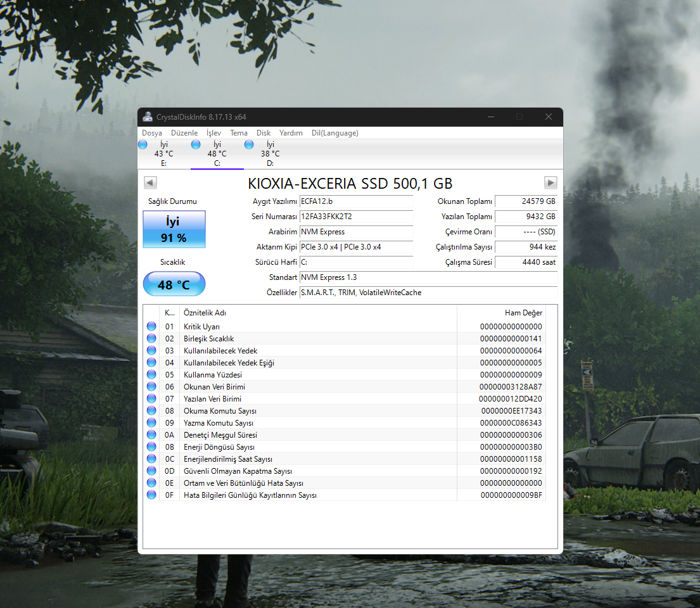Click the status orb for Okunan Veri Birimi row

(x=152, y=386)
